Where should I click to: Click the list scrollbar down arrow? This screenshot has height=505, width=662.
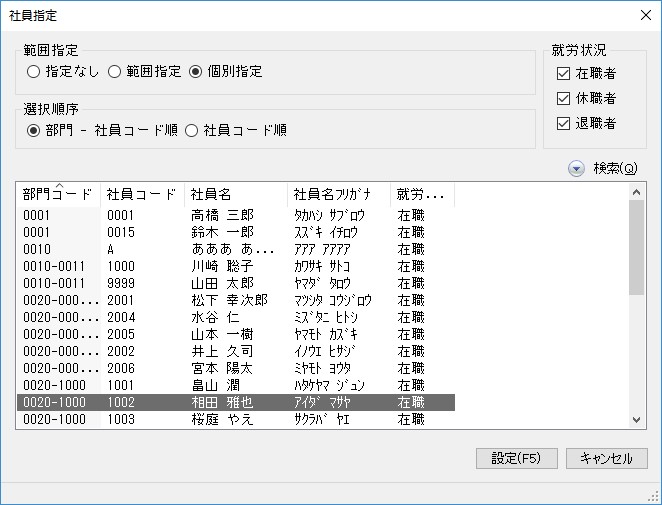(637, 420)
